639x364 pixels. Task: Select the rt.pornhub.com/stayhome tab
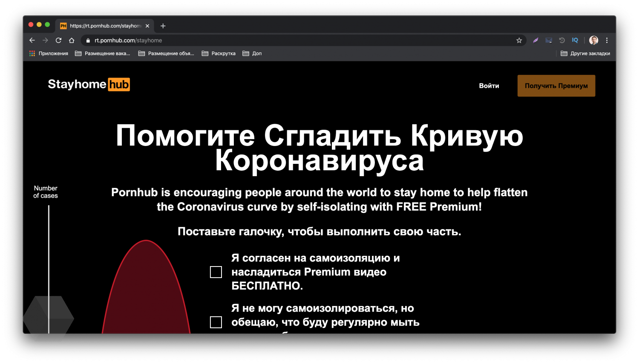coord(105,26)
